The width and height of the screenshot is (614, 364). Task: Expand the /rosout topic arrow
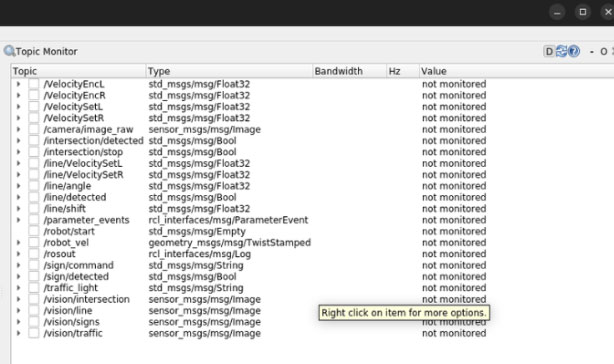(18, 254)
